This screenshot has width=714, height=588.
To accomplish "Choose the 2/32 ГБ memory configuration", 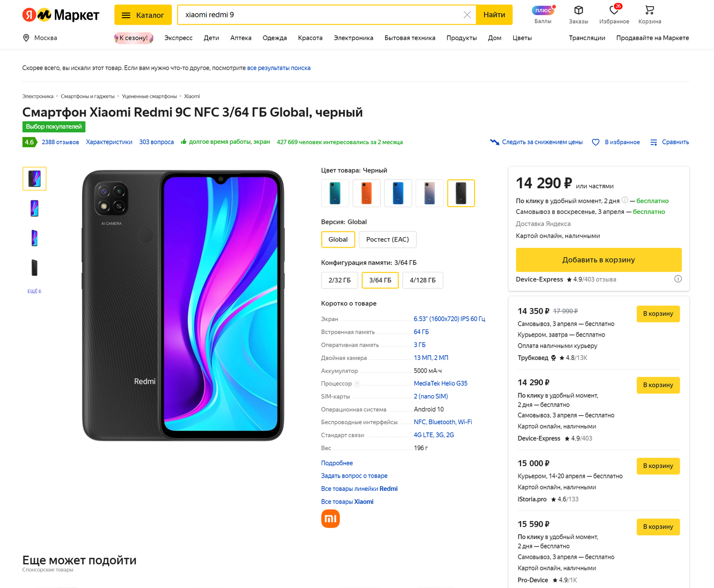I will click(x=339, y=280).
